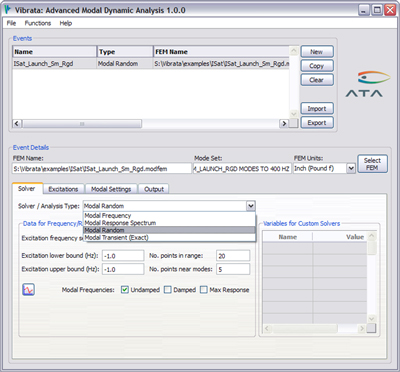Select Modal Frequency from the list
400x372 pixels.
(x=169, y=216)
